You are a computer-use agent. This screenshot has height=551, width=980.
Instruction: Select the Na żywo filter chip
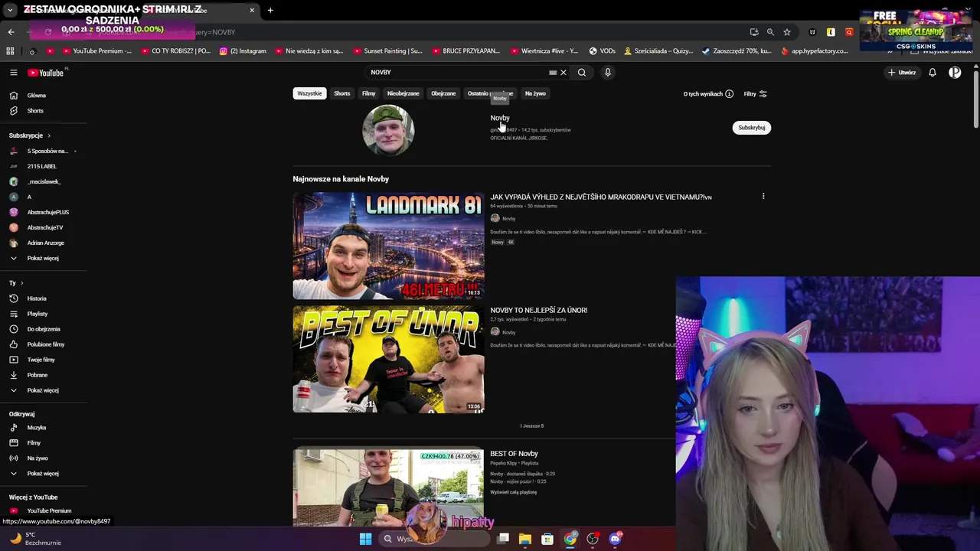(x=535, y=93)
